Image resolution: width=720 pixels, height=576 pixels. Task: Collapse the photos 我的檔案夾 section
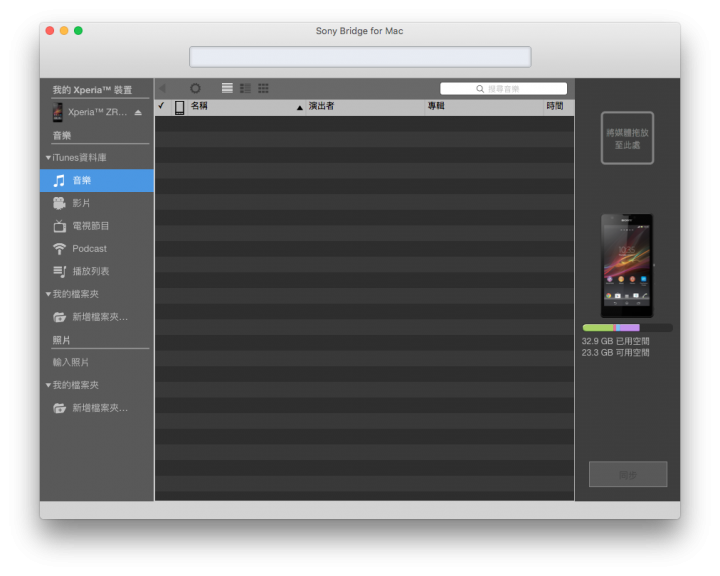tap(48, 385)
